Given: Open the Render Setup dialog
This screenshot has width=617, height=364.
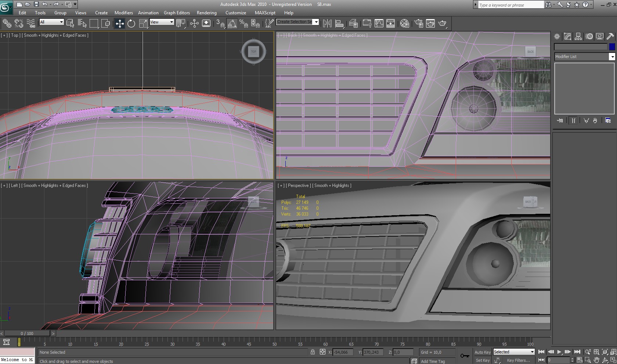Looking at the screenshot, I should (x=419, y=24).
